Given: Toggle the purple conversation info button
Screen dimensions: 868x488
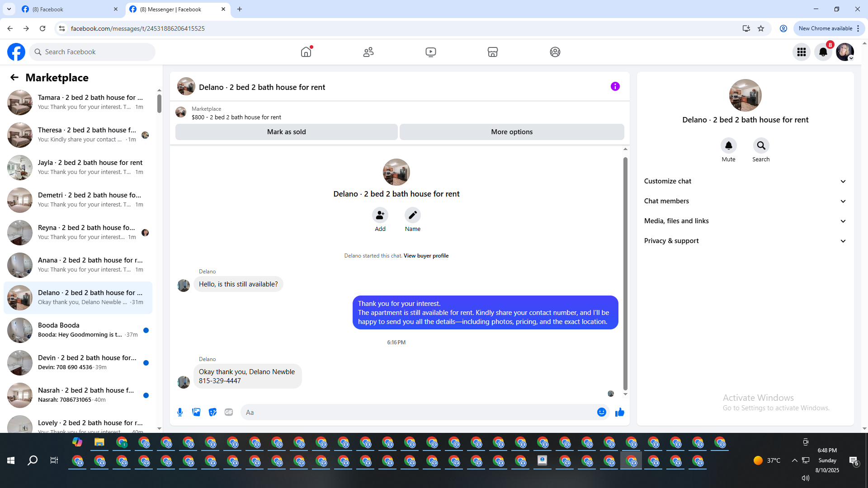Looking at the screenshot, I should click(615, 86).
